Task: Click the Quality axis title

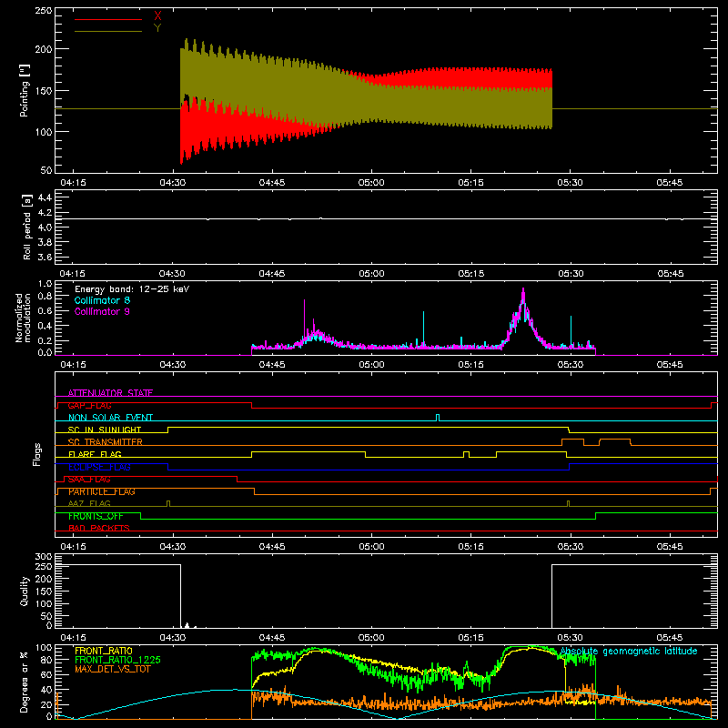Action: coord(25,591)
